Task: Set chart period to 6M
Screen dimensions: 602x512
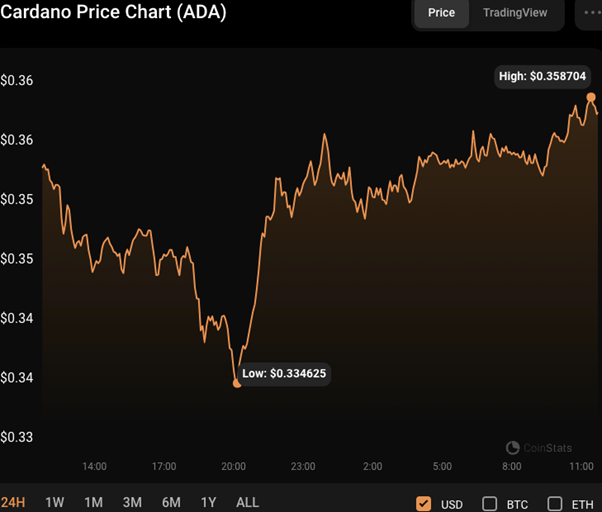Action: coord(171,502)
